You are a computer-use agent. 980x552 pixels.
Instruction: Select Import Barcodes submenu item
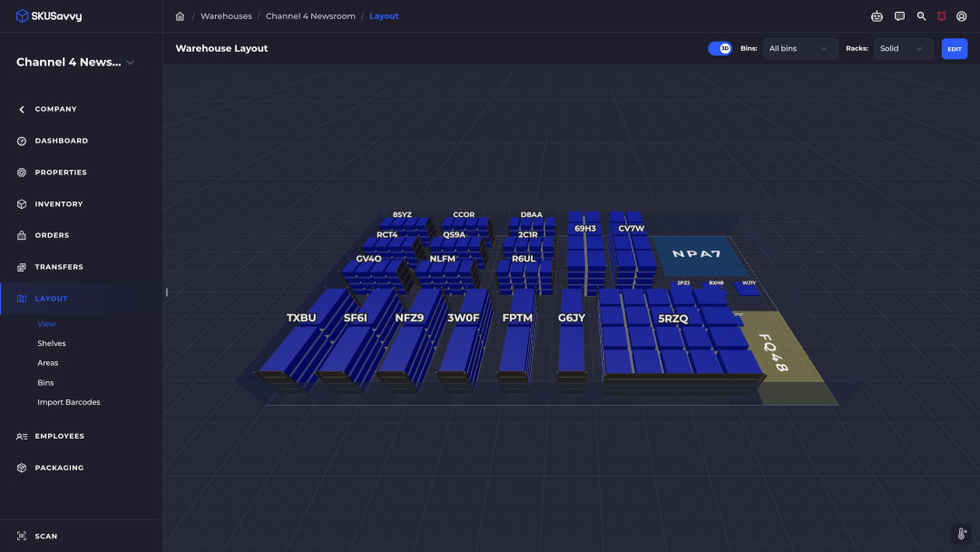pos(69,402)
